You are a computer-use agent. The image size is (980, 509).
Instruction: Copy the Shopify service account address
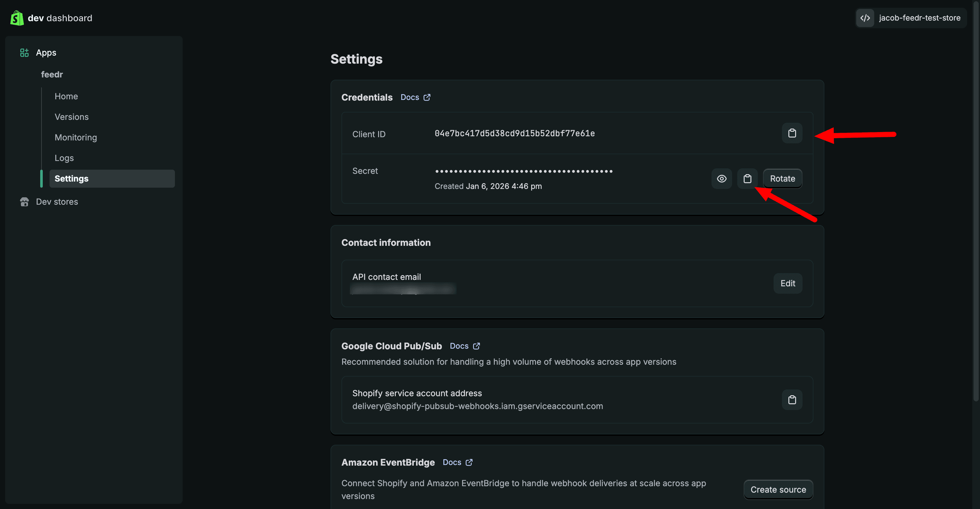(792, 400)
